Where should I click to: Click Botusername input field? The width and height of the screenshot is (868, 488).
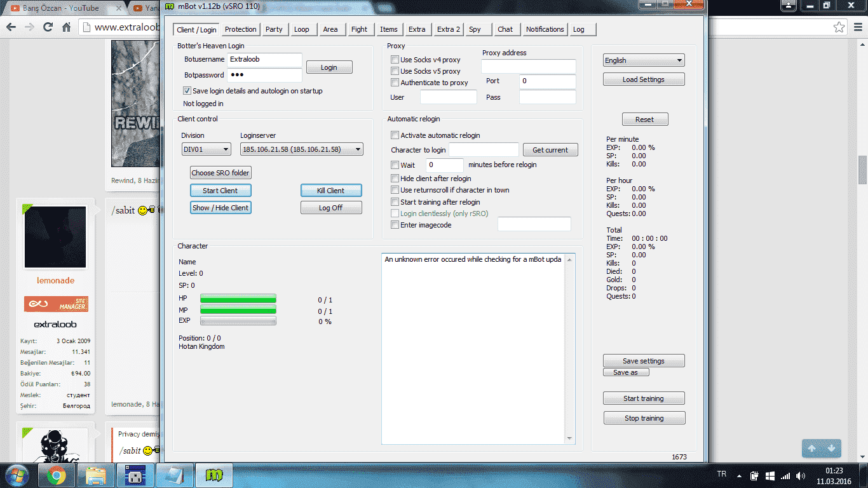265,59
